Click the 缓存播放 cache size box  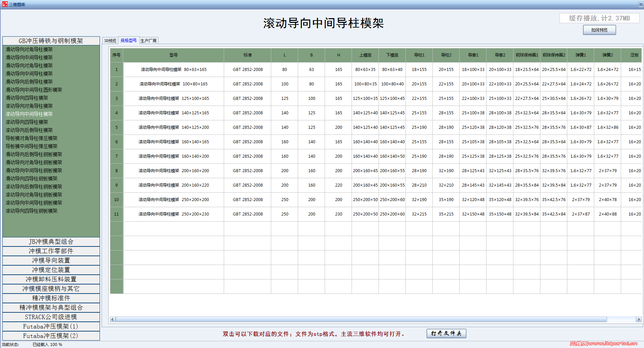[599, 18]
